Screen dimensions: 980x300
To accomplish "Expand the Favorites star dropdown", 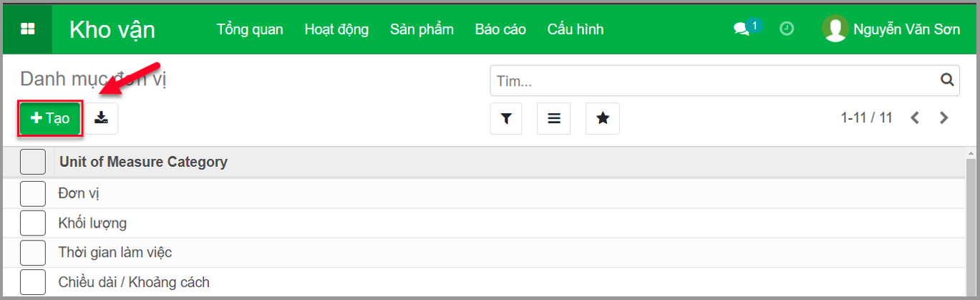I will (603, 119).
